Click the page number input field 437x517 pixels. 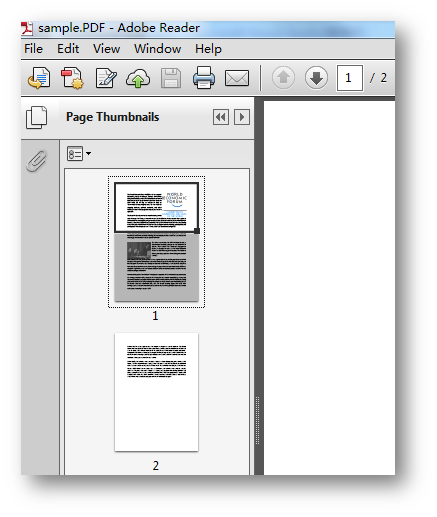350,78
